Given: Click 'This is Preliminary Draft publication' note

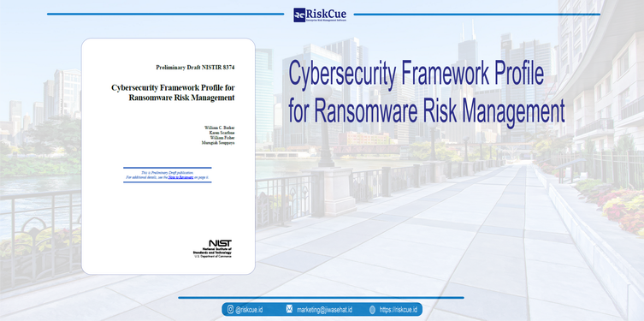Looking at the screenshot, I should point(167,173).
